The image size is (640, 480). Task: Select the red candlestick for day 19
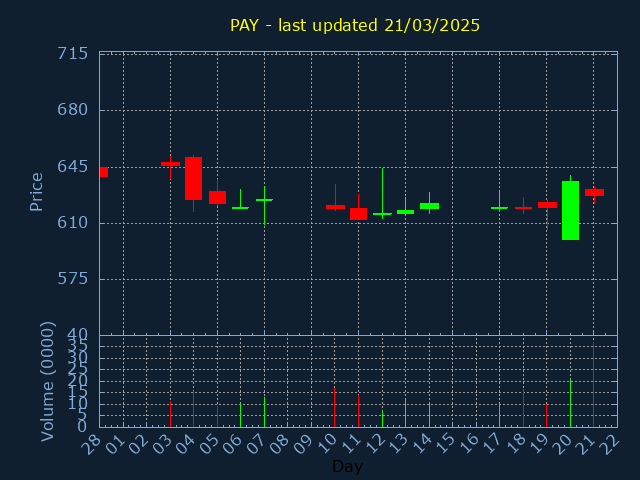pos(547,205)
